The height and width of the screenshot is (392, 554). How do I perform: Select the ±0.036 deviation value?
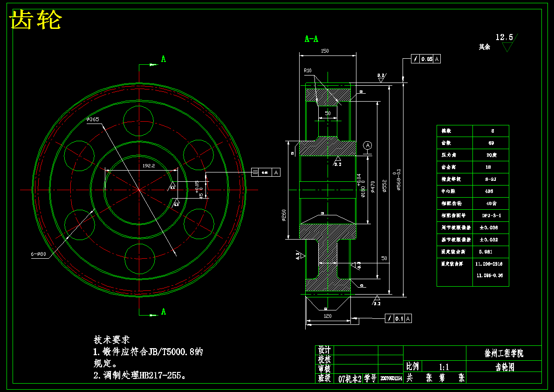coord(489,227)
